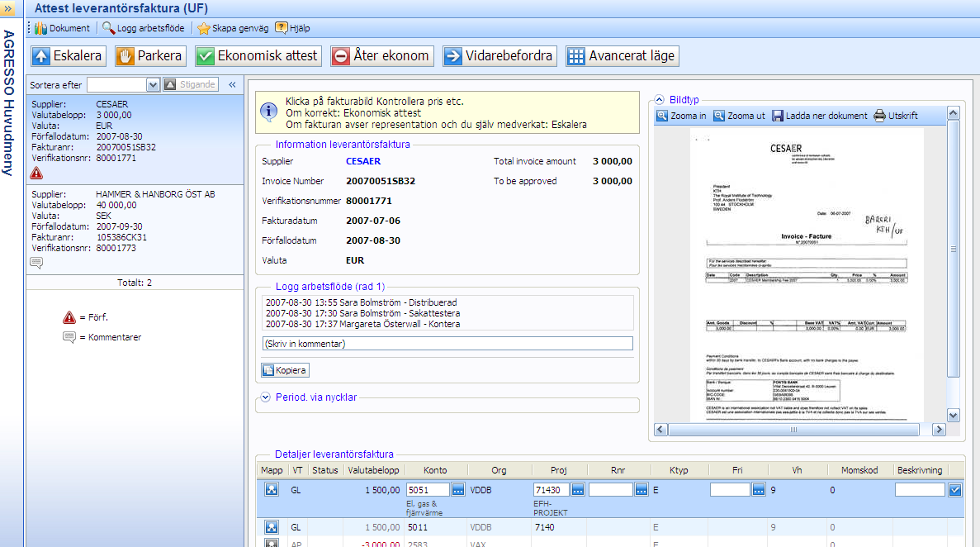Click the Vidarebefordra button

[x=499, y=55]
